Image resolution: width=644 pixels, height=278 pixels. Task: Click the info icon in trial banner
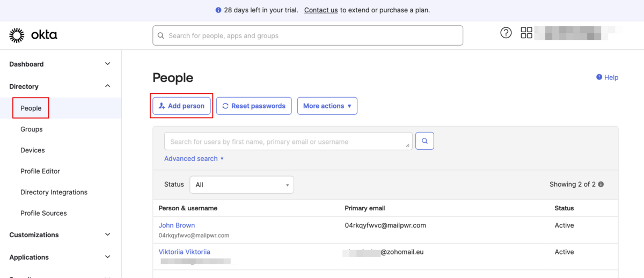click(218, 10)
